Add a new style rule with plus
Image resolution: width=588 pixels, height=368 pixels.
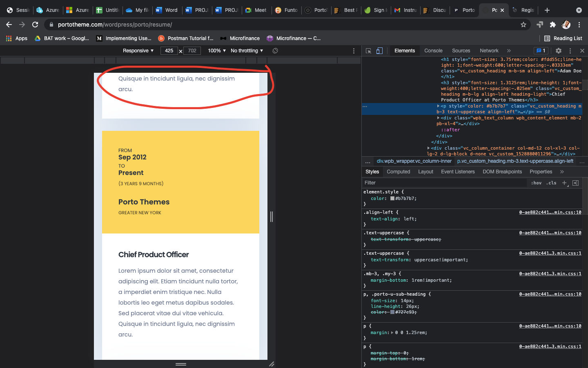coord(564,183)
